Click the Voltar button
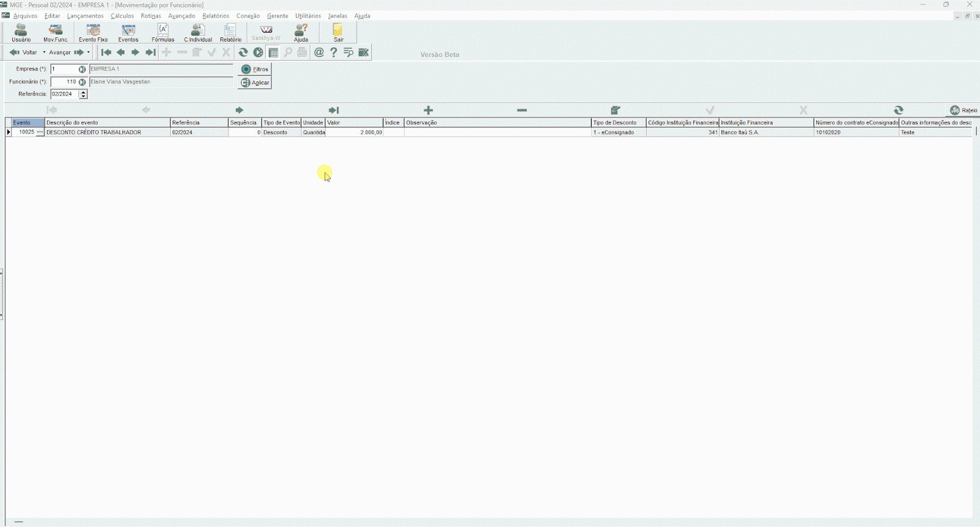 [24, 53]
